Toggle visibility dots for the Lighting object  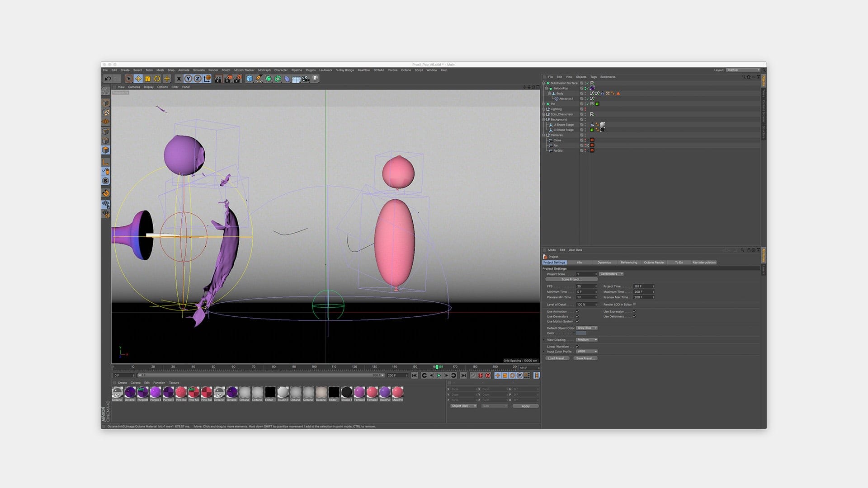[585, 109]
